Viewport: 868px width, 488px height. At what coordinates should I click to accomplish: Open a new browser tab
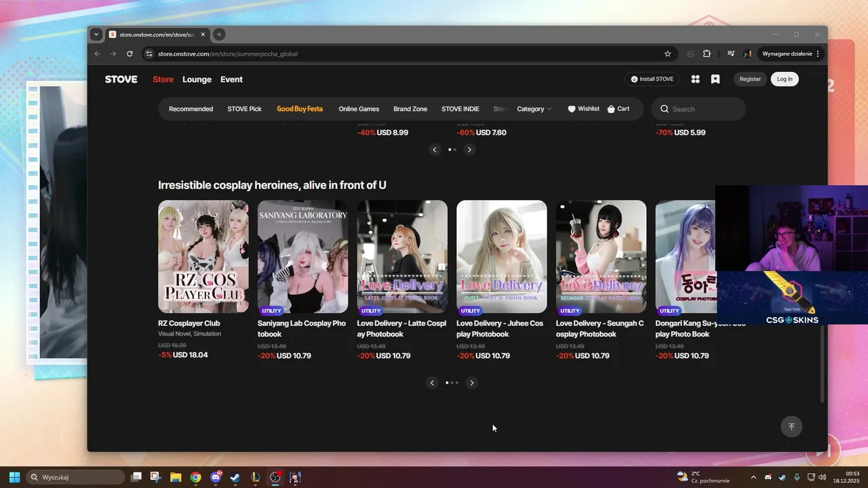[218, 35]
